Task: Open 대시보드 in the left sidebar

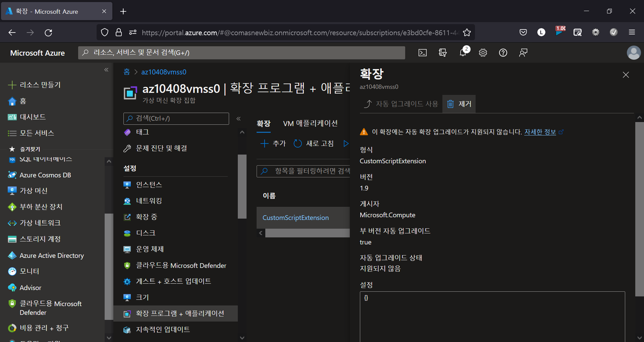Action: [27, 117]
